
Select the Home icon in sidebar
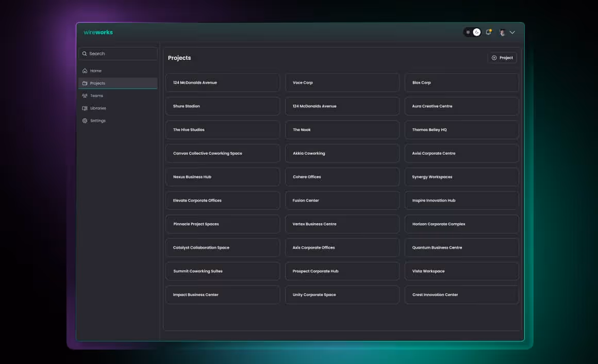(x=85, y=71)
